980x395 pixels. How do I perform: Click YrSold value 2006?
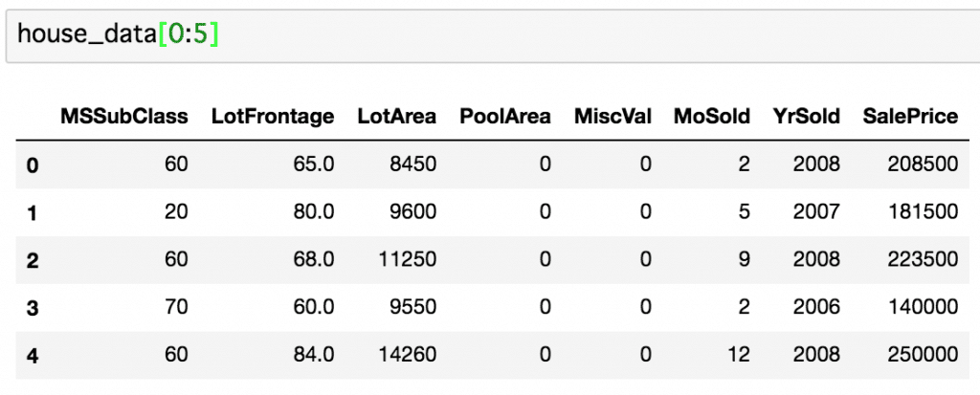pyautogui.click(x=817, y=307)
